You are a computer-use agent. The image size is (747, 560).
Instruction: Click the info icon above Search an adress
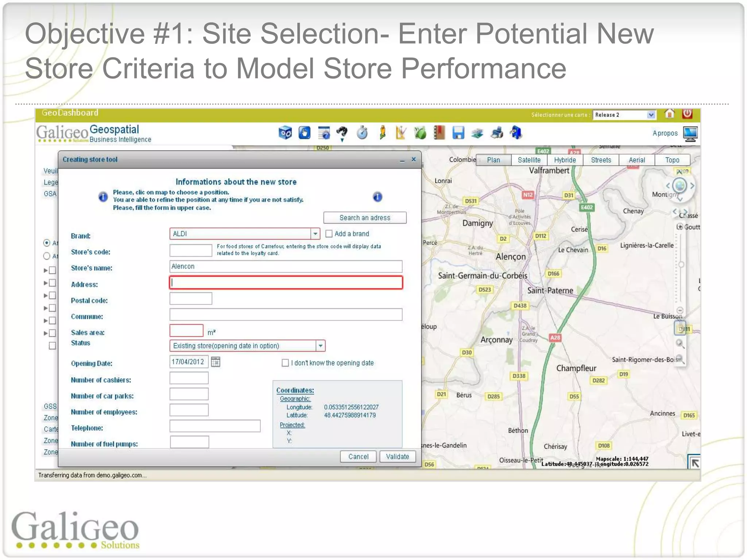(x=378, y=197)
